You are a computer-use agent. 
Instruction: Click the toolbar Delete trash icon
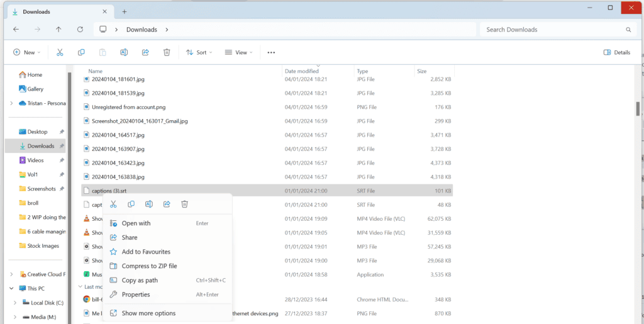pyautogui.click(x=167, y=52)
